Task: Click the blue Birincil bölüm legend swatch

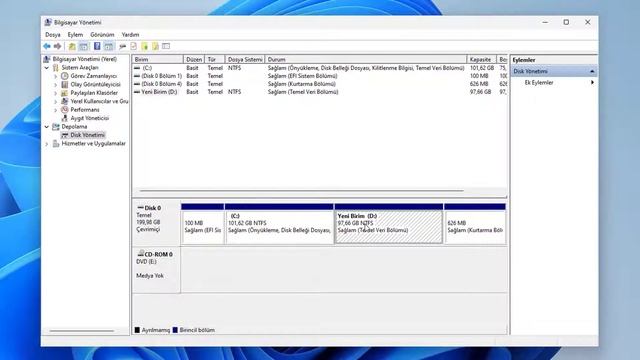Action: tap(175, 330)
